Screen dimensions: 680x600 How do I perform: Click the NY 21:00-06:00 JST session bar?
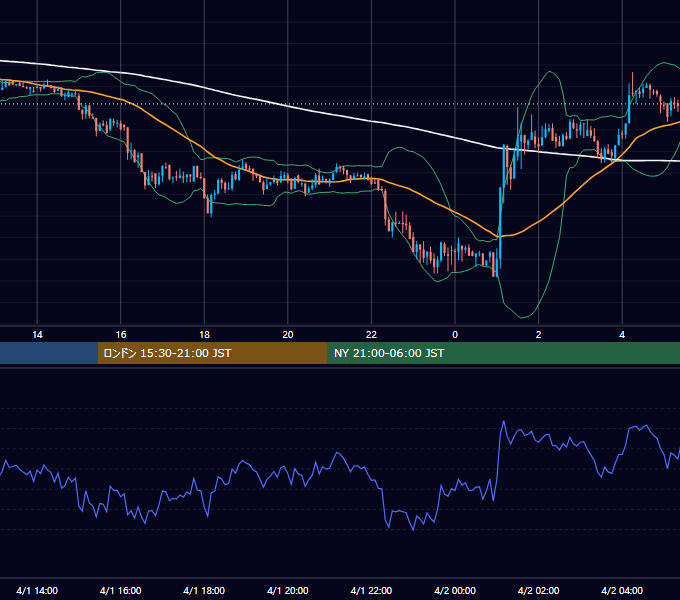(503, 353)
